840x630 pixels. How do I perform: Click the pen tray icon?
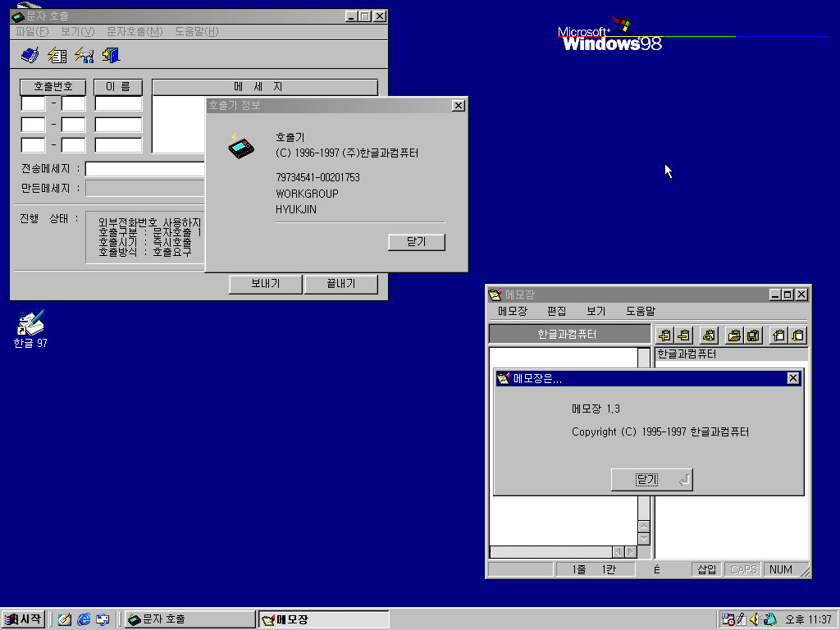tap(741, 619)
